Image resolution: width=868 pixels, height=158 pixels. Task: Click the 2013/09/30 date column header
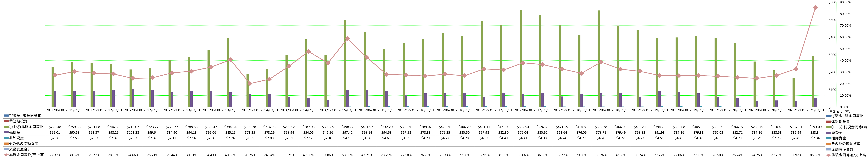pos(231,110)
